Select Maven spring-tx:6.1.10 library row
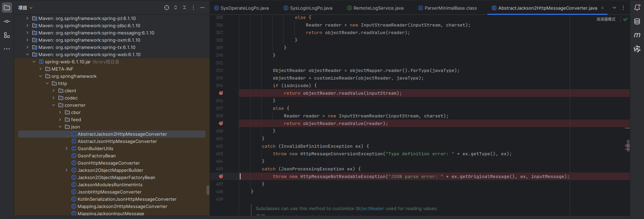The width and height of the screenshot is (644, 219). click(112, 47)
